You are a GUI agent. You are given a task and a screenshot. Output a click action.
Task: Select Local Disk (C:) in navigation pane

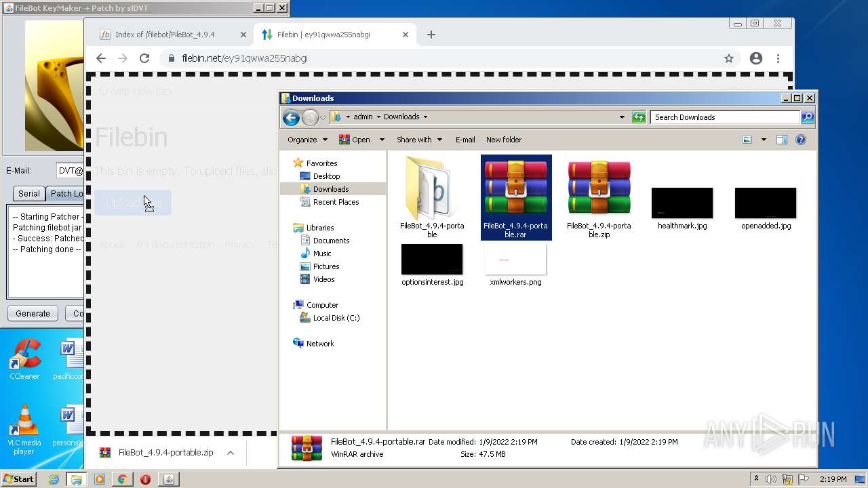[336, 318]
